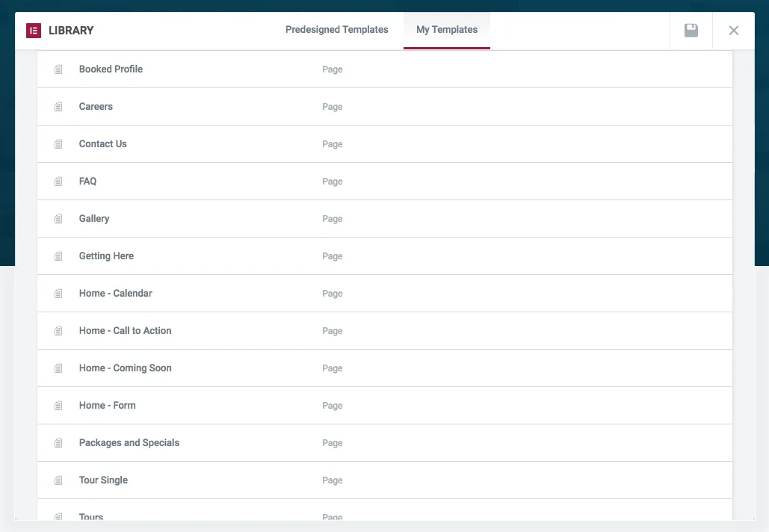Viewport: 769px width, 532px height.
Task: Select the Getting Here template
Action: point(106,256)
